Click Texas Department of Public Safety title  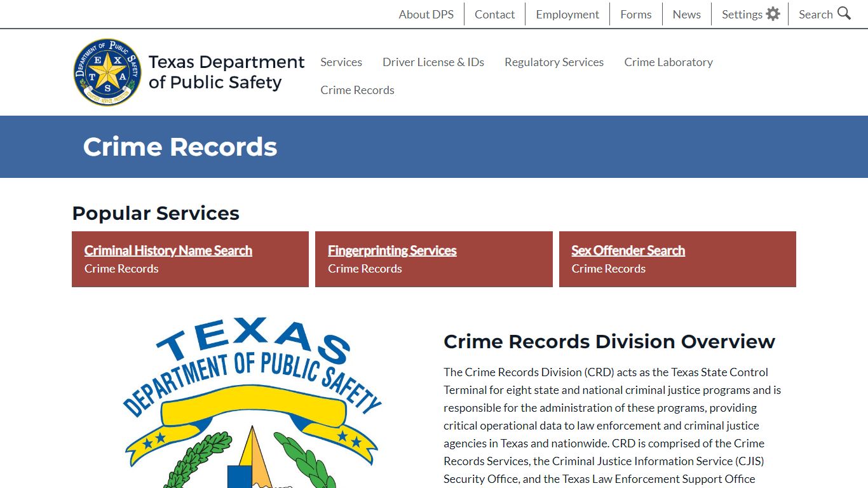226,72
